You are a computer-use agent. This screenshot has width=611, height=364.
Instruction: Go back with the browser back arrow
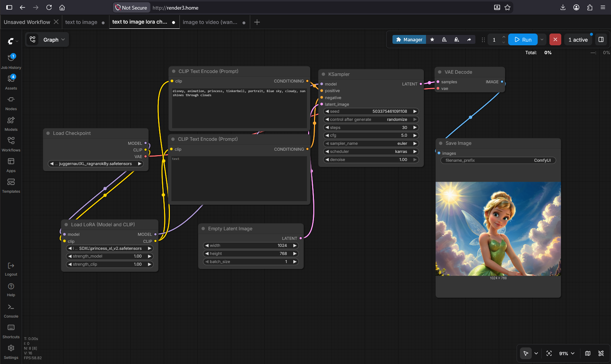point(22,7)
